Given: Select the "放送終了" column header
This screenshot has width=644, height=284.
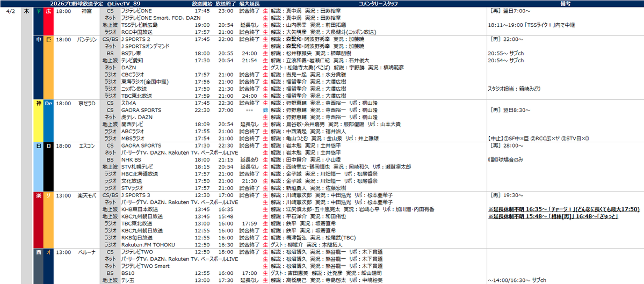Looking at the screenshot, I should 226,3.
